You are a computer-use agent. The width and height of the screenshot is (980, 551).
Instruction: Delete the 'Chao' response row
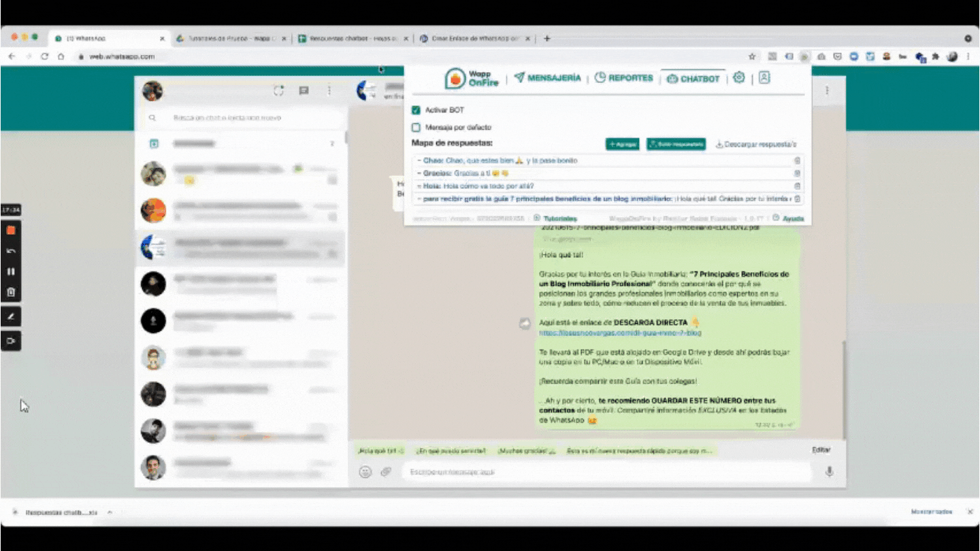tap(797, 161)
